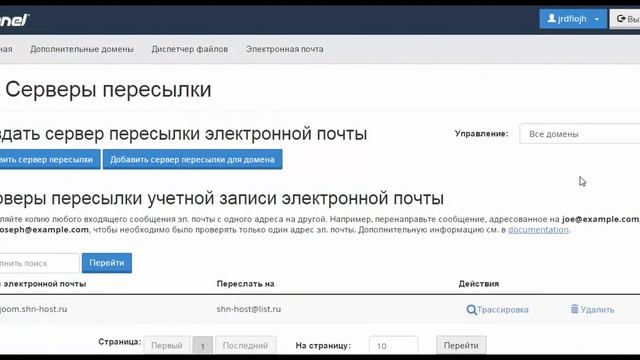Open the Дополнительные домены menu item
The width and height of the screenshot is (640, 360).
pos(82,49)
